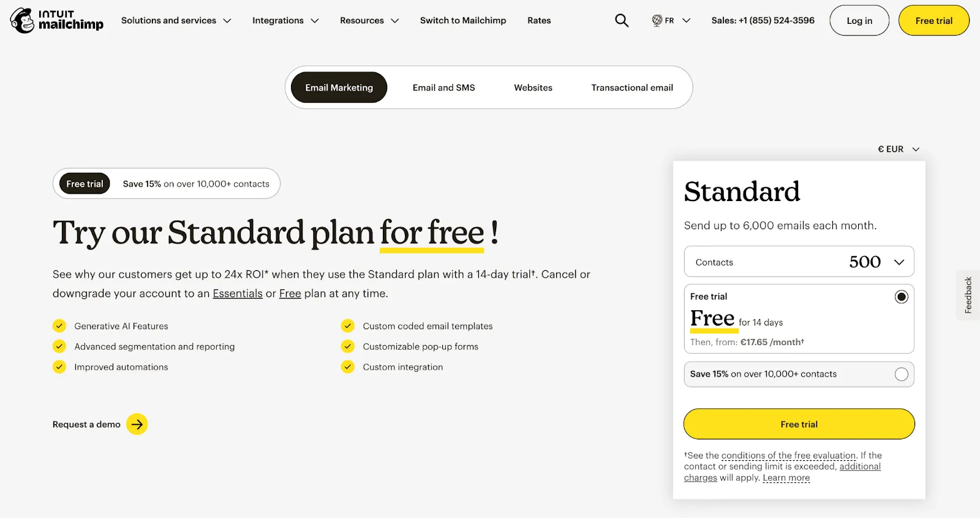The width and height of the screenshot is (980, 518).
Task: Open the search magnifier
Action: click(621, 20)
